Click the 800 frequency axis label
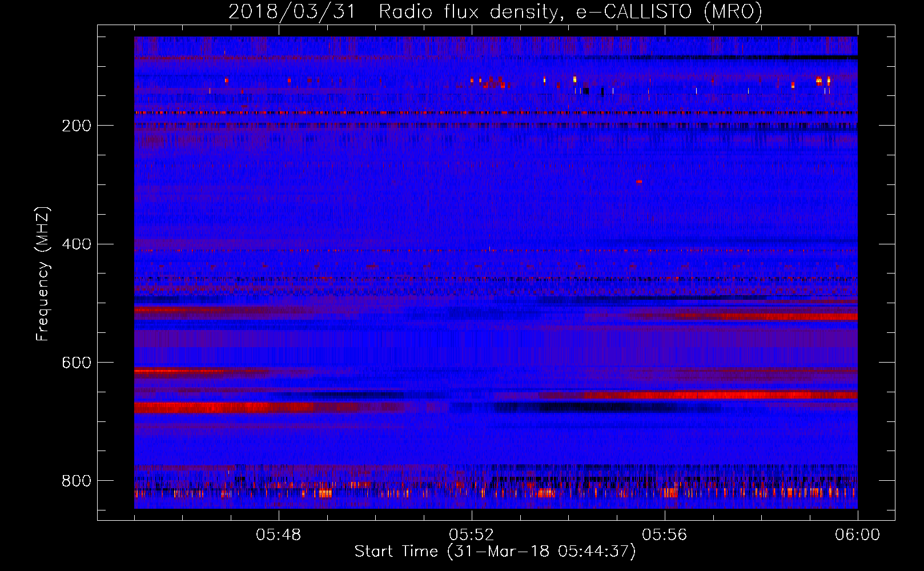Screen dimensions: 924x571 77,481
